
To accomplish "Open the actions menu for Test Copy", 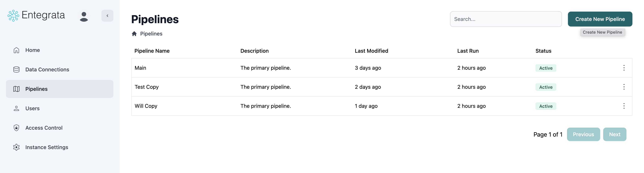I will coord(624,87).
